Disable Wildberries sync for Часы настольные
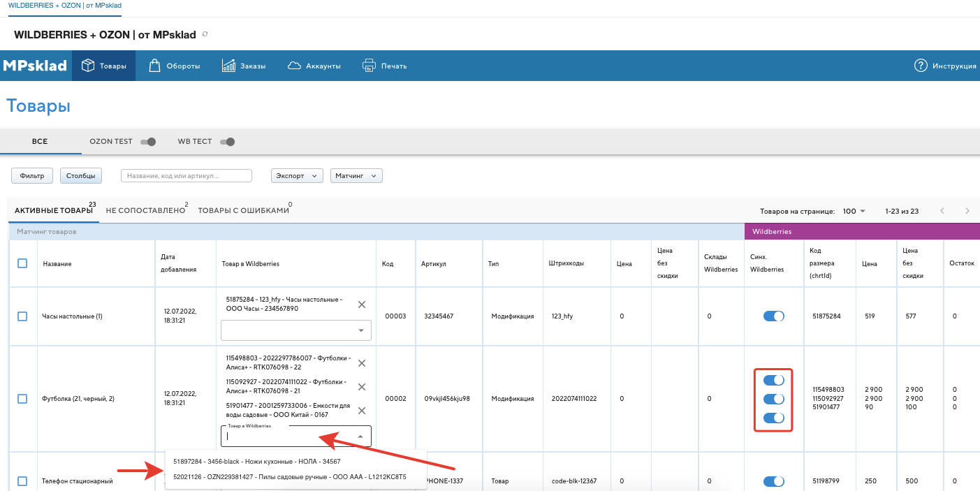 point(773,316)
